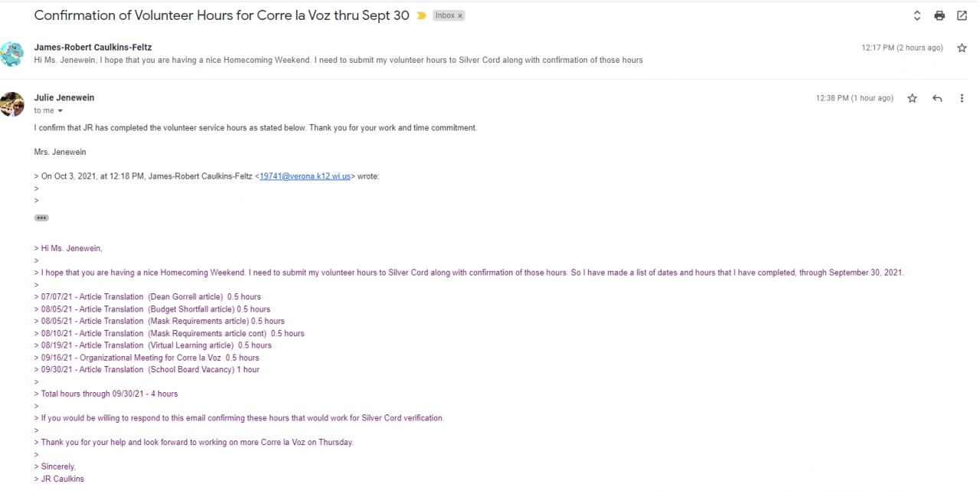Open the 19741@verona.k12.wi.us email link
Screen dimensions: 980x491
(x=305, y=176)
